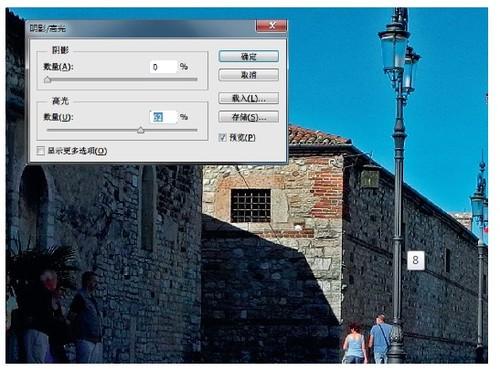Toggle the 预览(P) checkbox
This screenshot has height=371, width=500.
pyautogui.click(x=223, y=137)
